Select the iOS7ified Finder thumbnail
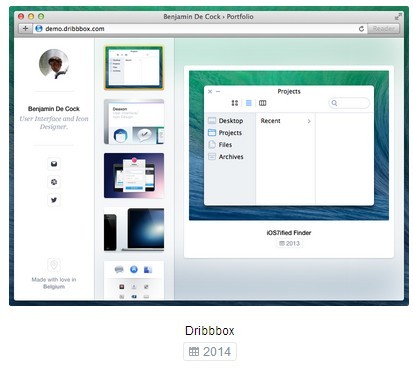The width and height of the screenshot is (413, 371). click(134, 68)
